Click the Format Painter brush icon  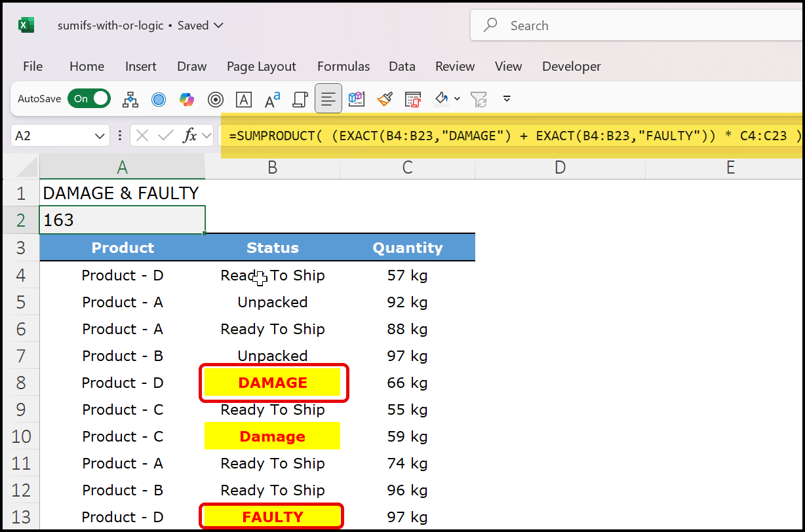coord(385,99)
